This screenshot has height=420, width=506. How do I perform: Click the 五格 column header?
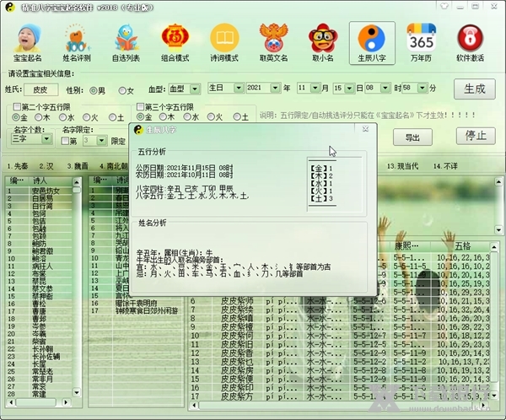(x=462, y=246)
